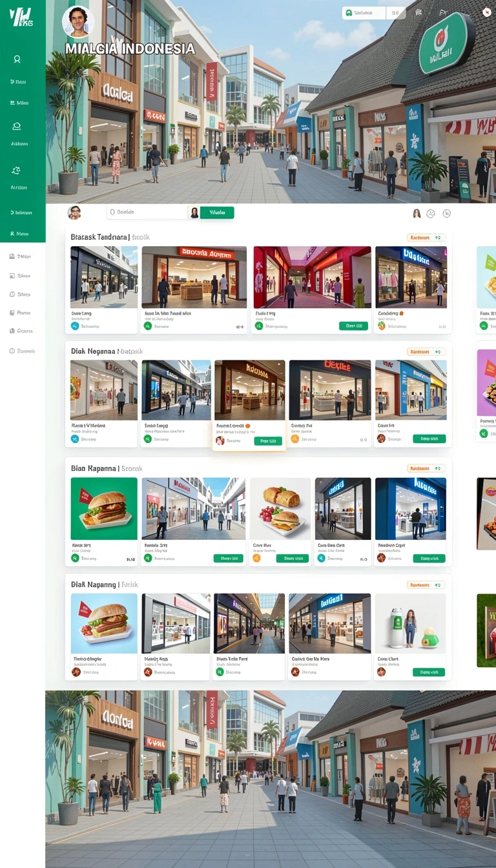Open the blue-signed clothing store thumbnail in 'Btacask Tandnana'
496x868 pixels.
(x=411, y=277)
